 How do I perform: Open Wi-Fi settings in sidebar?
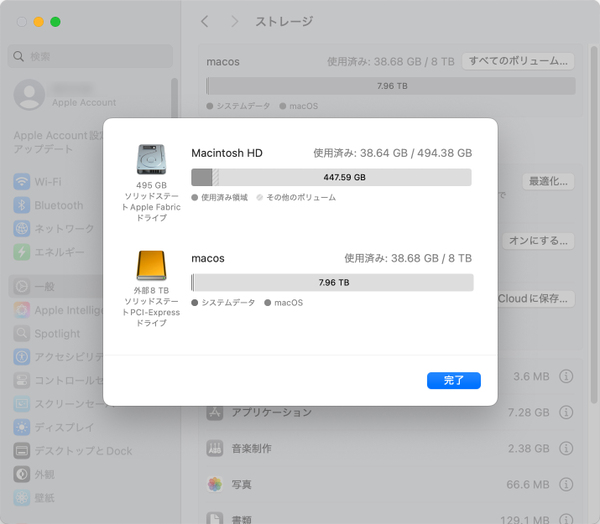click(54, 182)
